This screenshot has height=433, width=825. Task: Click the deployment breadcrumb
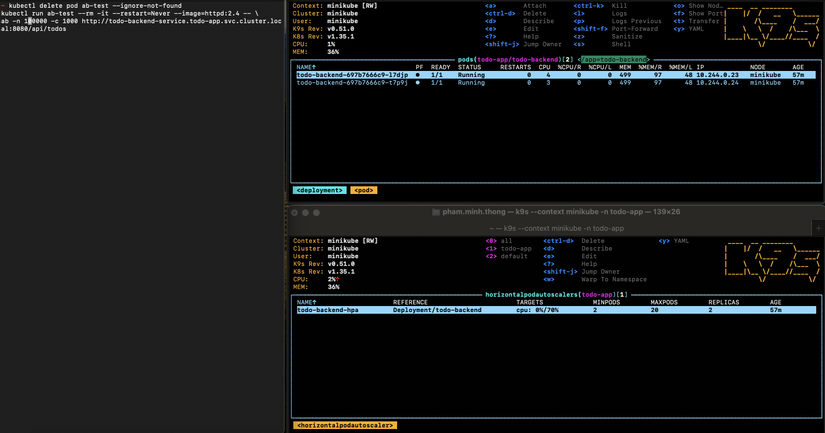tap(319, 190)
